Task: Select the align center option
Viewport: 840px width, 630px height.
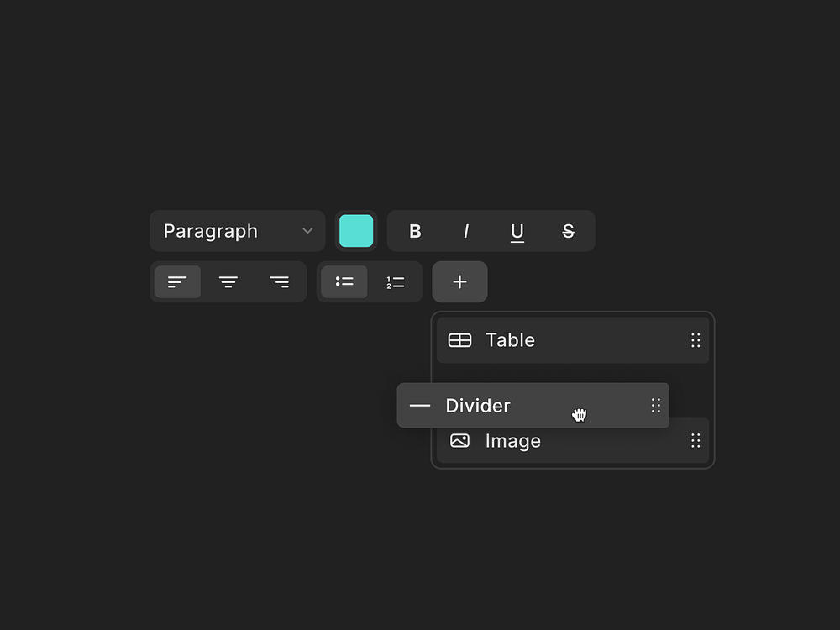Action: coord(228,281)
